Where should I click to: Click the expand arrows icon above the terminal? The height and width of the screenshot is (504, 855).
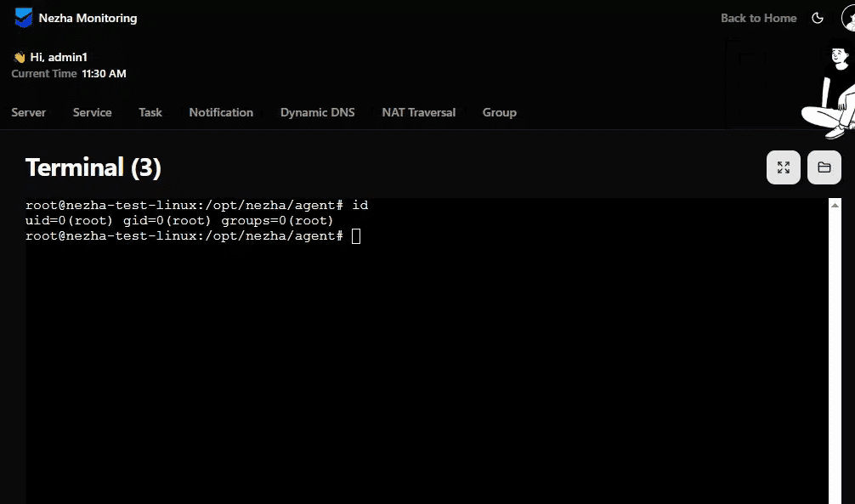pyautogui.click(x=783, y=167)
